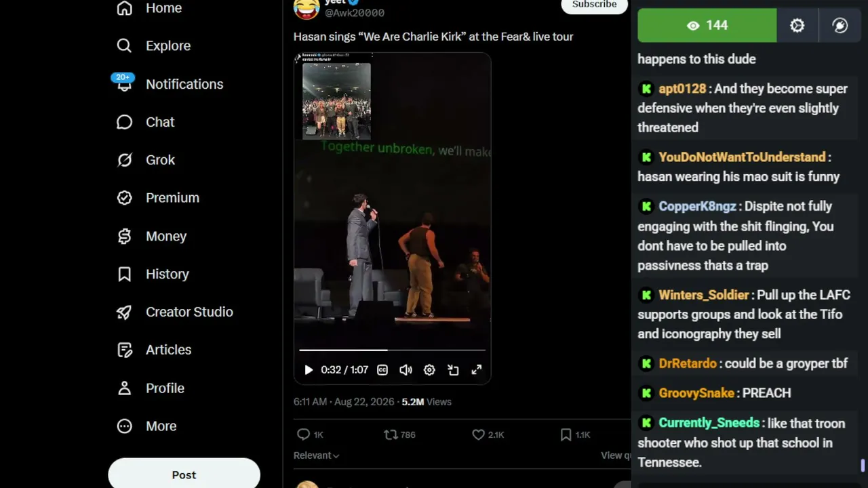Open the post timestamp 6:11 AM link
Image resolution: width=868 pixels, height=488 pixels.
click(x=344, y=402)
